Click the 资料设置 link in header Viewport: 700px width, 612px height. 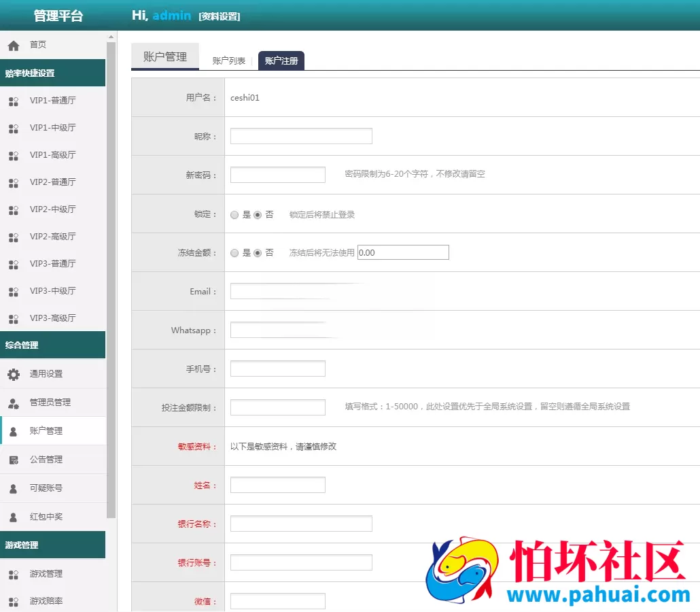click(220, 16)
